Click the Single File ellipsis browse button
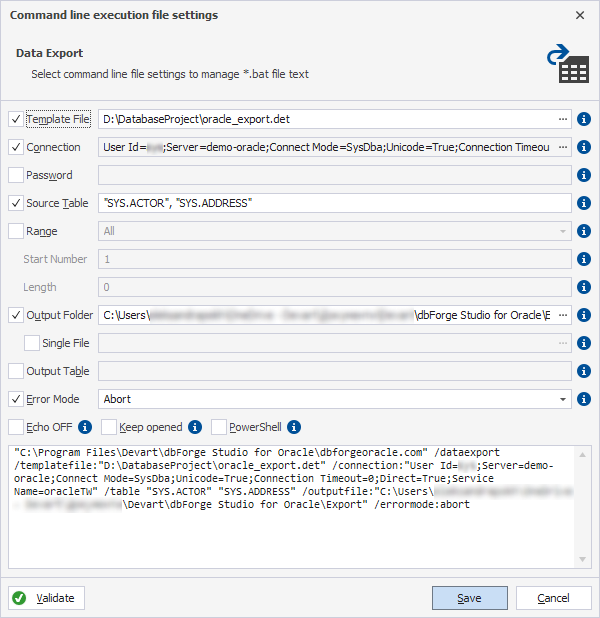The width and height of the screenshot is (600, 618). (x=563, y=343)
